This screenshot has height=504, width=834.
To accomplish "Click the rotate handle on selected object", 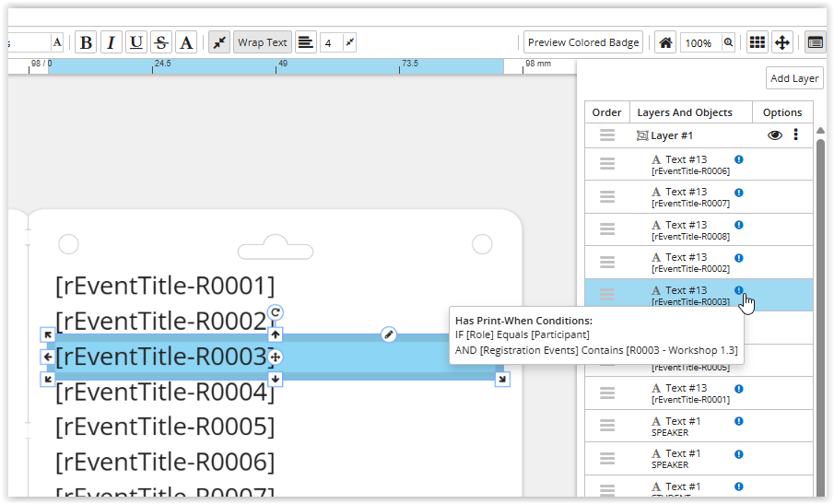I will coord(275,314).
